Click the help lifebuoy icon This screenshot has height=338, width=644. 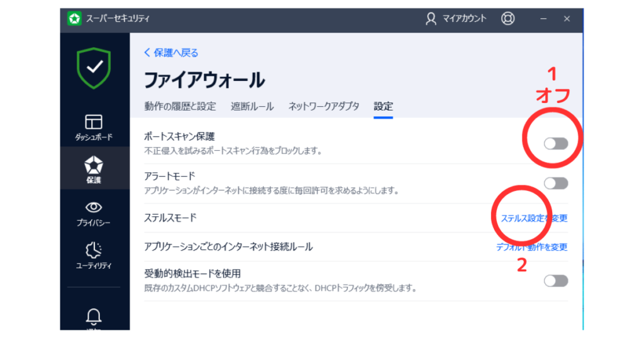508,19
